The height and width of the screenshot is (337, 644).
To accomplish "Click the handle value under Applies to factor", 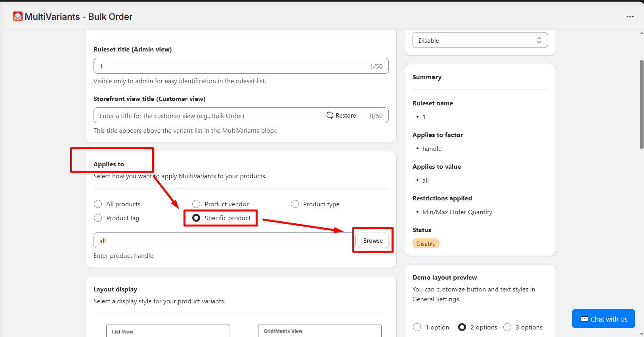I will point(432,149).
